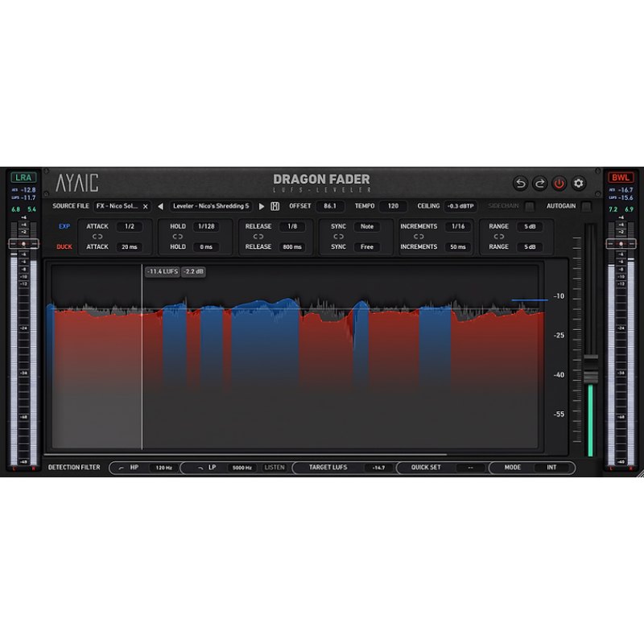Click the -2.2 dB readout tag
The image size is (644, 644).
[193, 271]
